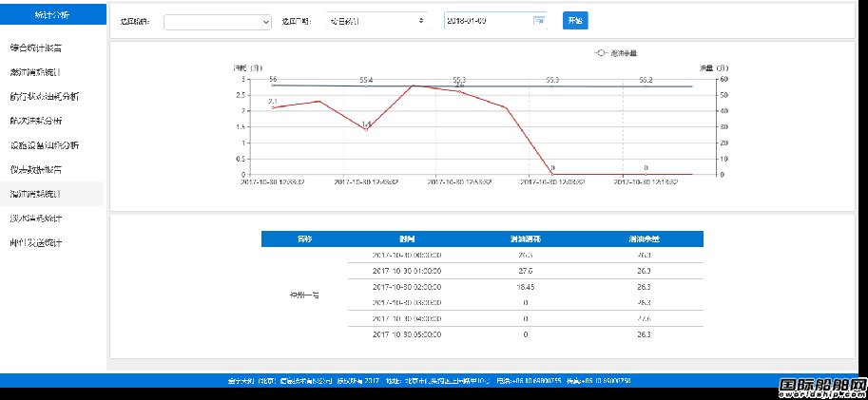This screenshot has width=868, height=400.
Task: Go to 淡水消耗统计 sidebar item
Action: [36, 219]
